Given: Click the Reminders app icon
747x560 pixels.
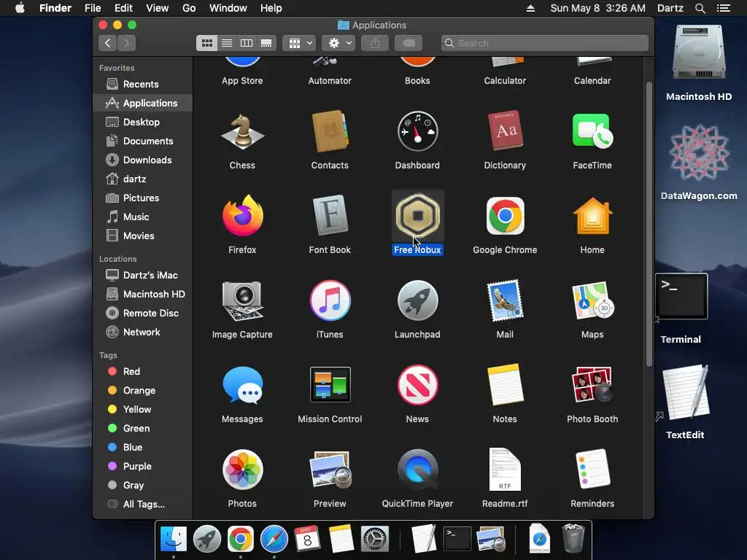Looking at the screenshot, I should [x=592, y=470].
